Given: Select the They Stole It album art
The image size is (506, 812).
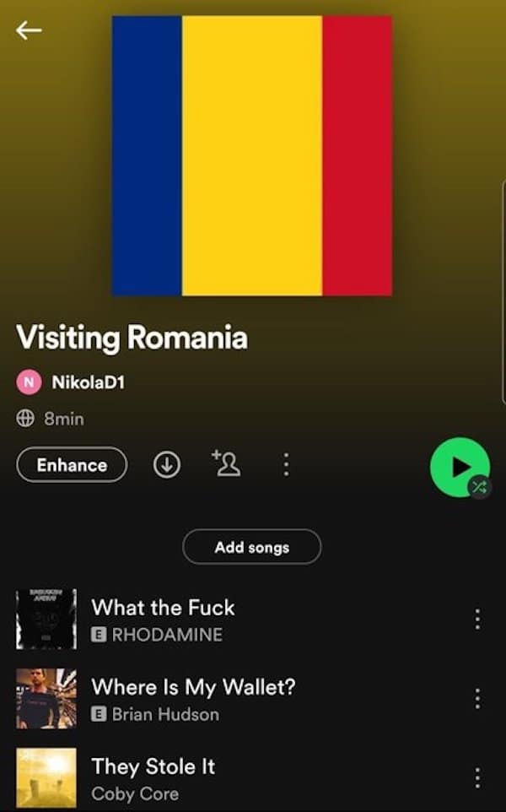Looking at the screenshot, I should coord(46,778).
